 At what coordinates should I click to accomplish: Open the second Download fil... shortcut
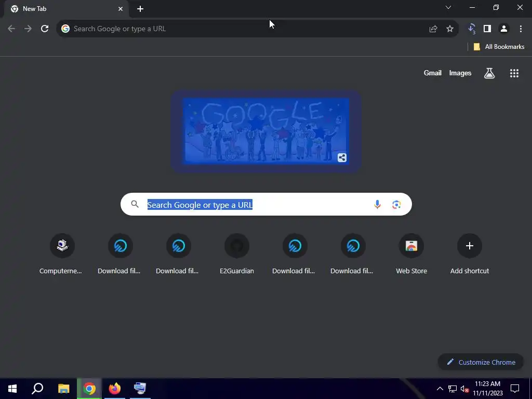click(178, 255)
